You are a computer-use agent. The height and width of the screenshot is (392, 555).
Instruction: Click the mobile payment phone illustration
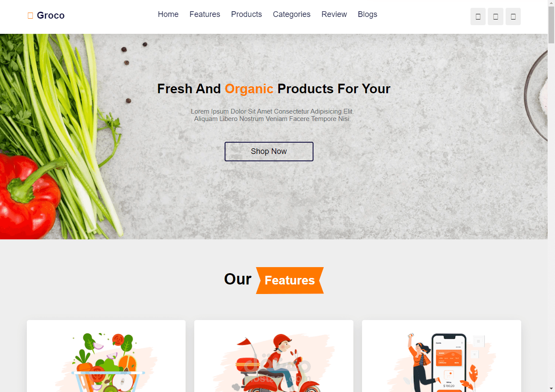point(441,362)
